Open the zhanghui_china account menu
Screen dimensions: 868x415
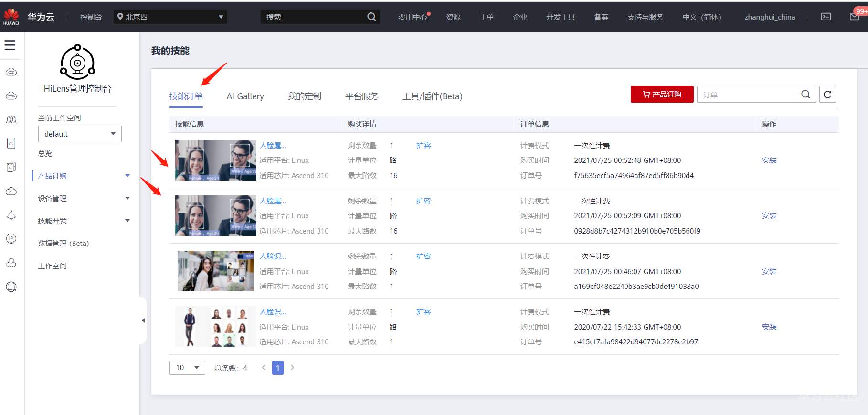[x=770, y=17]
